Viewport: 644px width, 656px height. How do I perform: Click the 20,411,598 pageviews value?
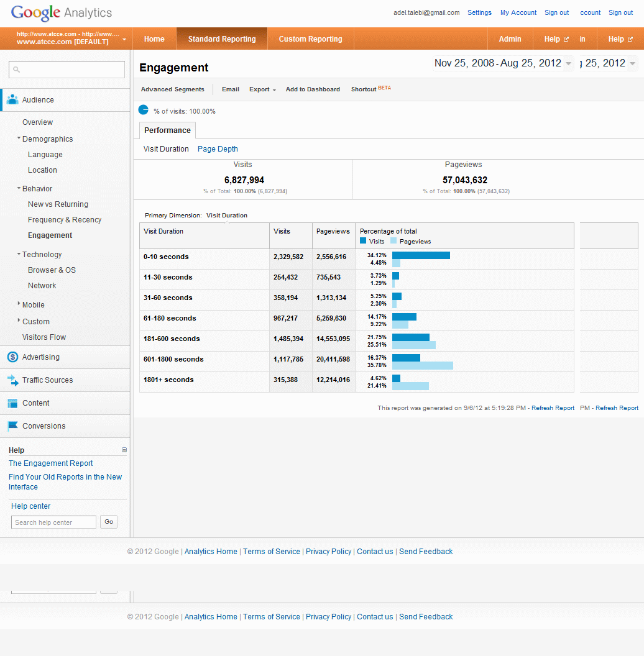[333, 360]
